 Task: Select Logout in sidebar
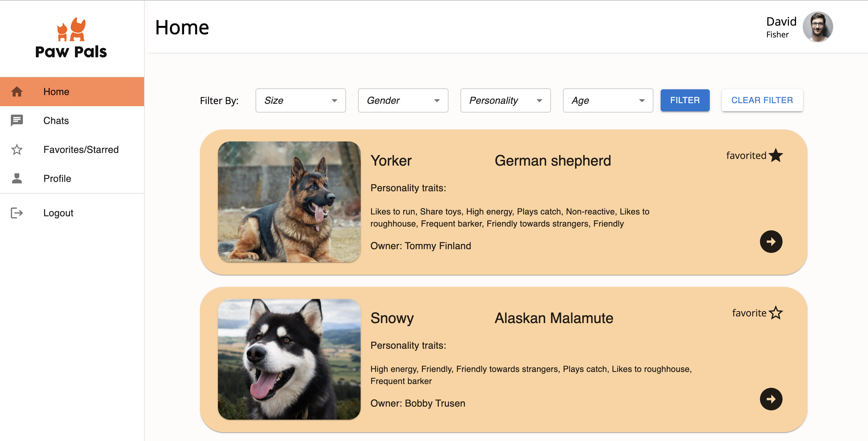click(72, 213)
